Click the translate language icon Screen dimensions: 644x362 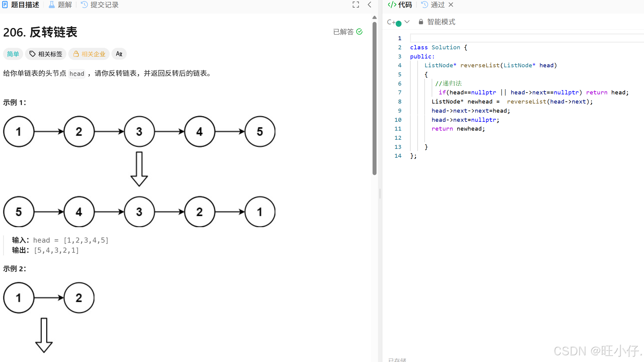tap(119, 54)
